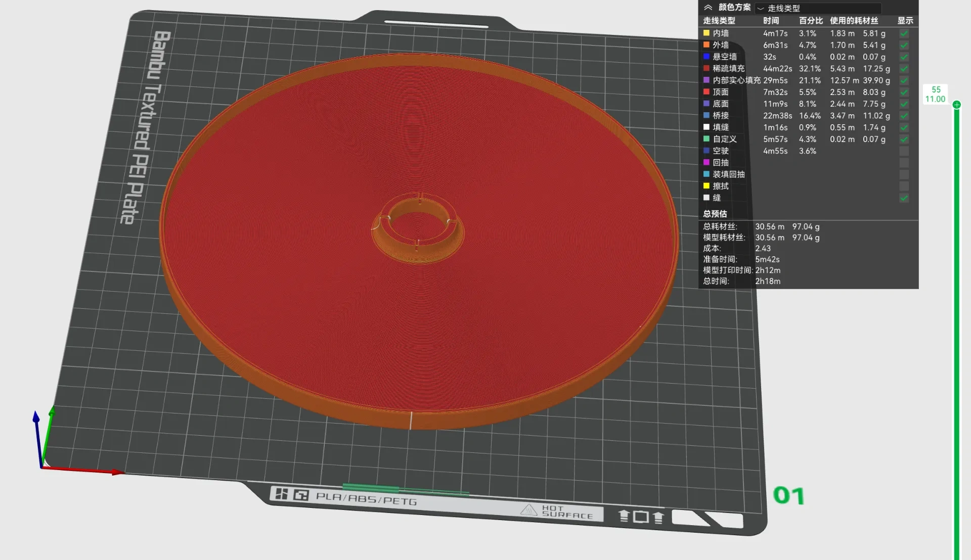The width and height of the screenshot is (971, 560).
Task: Click the green 自定义 color swatch
Action: coord(707,138)
